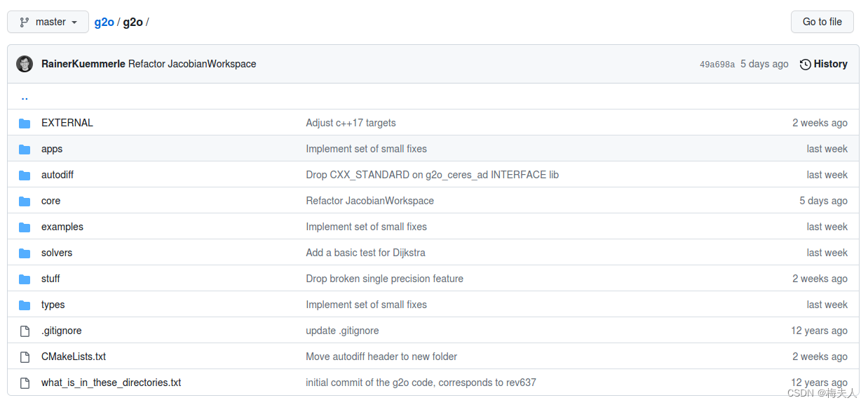Click '5 days ago' beside commit hash 49a698a
Viewport: 868px width, 405px height.
tap(764, 64)
